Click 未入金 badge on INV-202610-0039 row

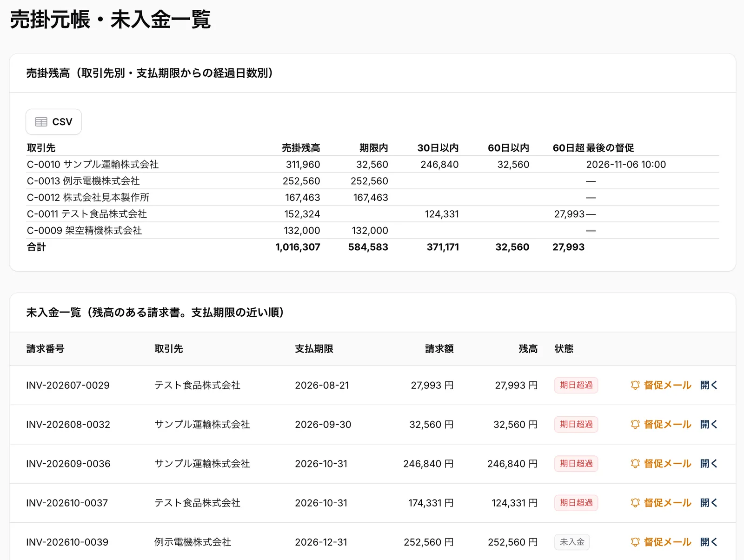click(x=572, y=542)
